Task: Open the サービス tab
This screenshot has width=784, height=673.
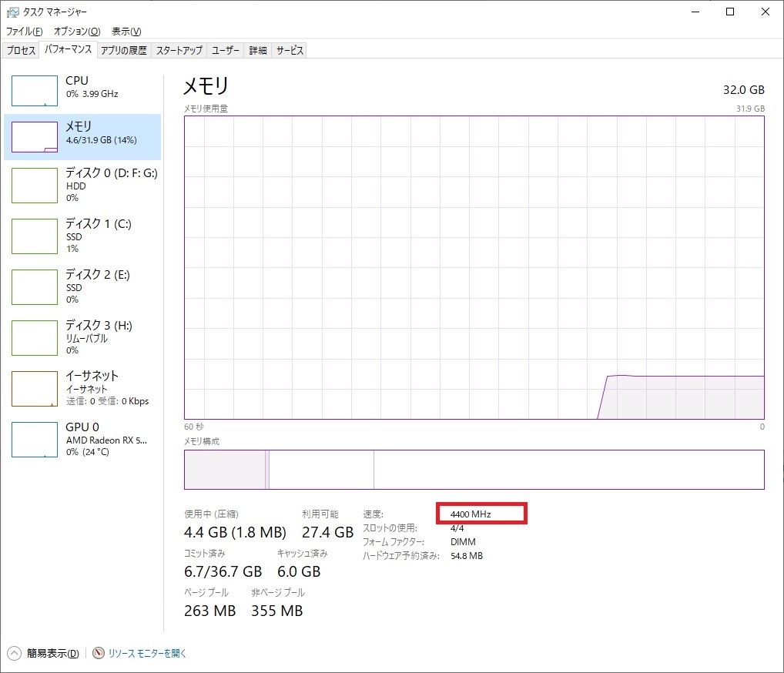Action: tap(290, 50)
